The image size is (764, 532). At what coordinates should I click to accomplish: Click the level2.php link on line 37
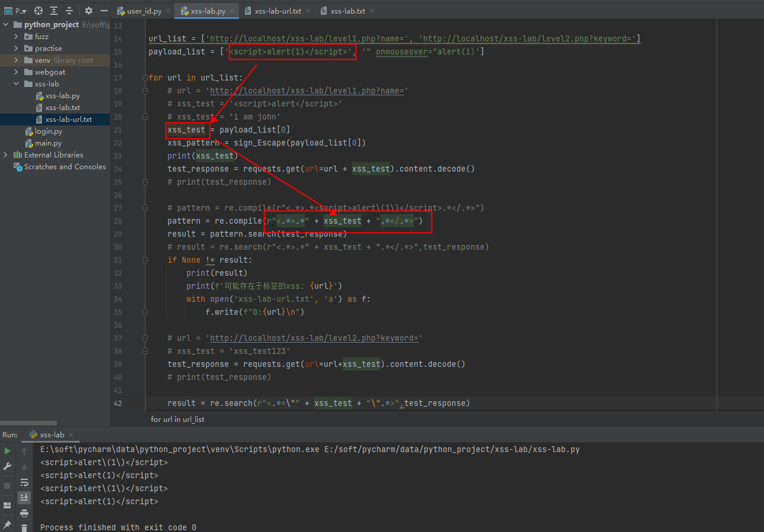[x=314, y=338]
